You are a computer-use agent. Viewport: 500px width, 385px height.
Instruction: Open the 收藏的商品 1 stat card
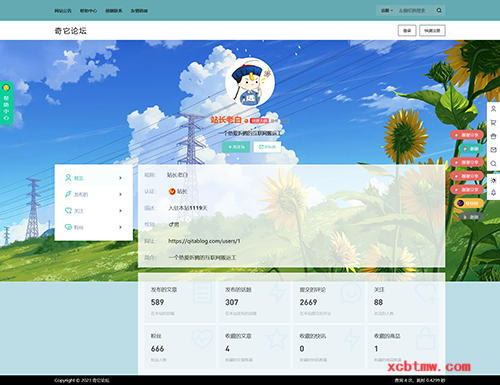(403, 348)
